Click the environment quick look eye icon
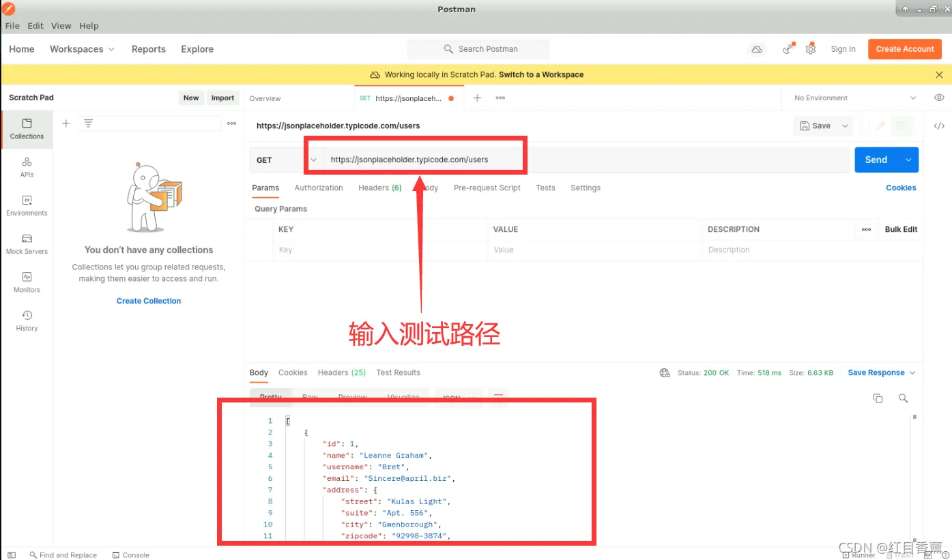 point(939,98)
